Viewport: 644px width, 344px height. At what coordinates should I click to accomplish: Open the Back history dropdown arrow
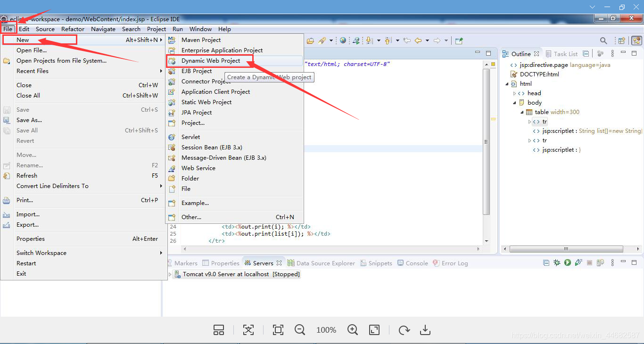pos(427,41)
